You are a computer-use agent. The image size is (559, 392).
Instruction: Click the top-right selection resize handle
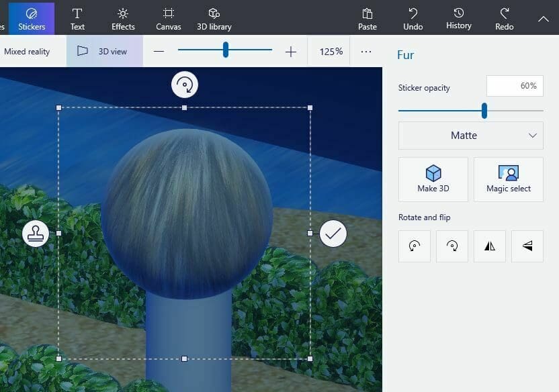(x=310, y=107)
